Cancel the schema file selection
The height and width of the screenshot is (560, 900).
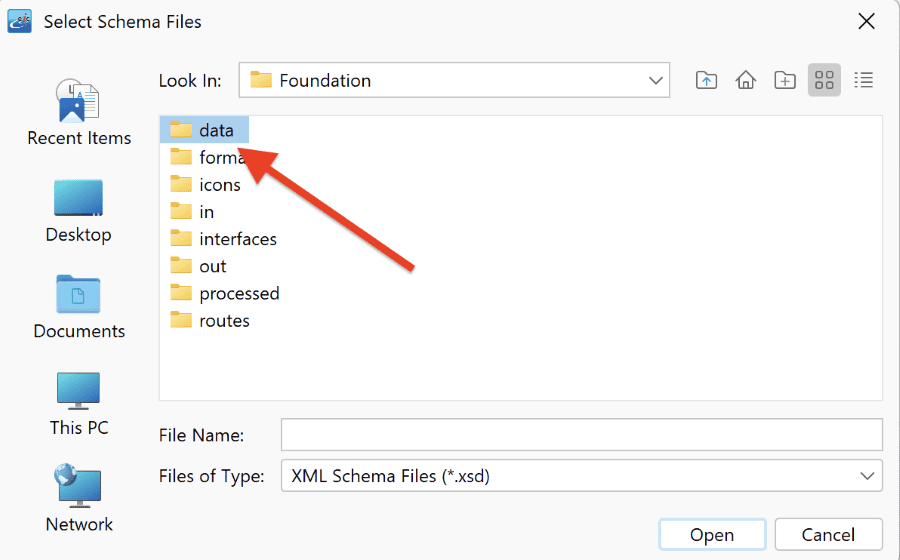point(828,535)
